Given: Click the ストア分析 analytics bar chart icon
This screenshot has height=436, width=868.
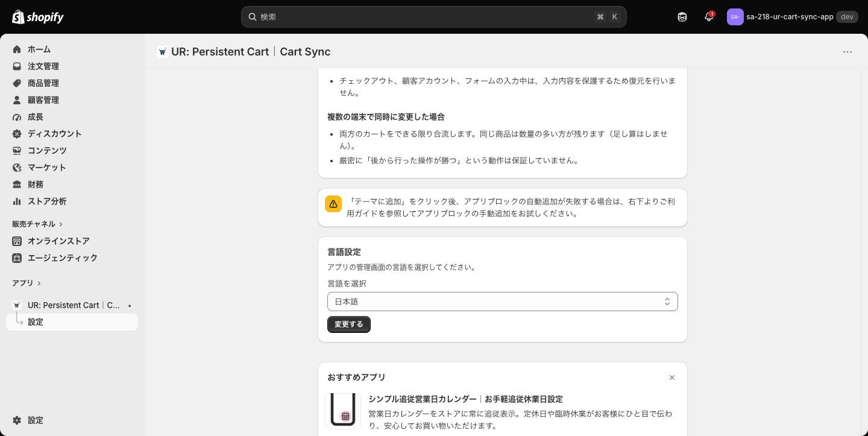Looking at the screenshot, I should point(17,201).
